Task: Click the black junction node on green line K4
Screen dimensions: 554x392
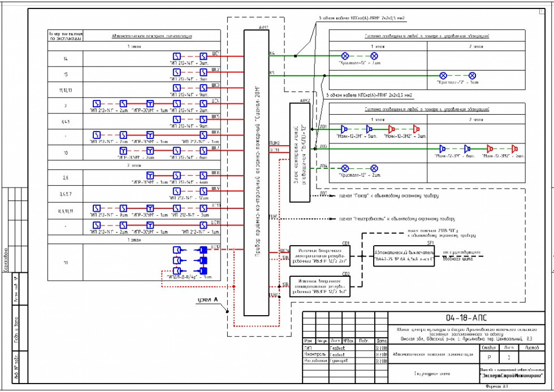Action: point(295,56)
